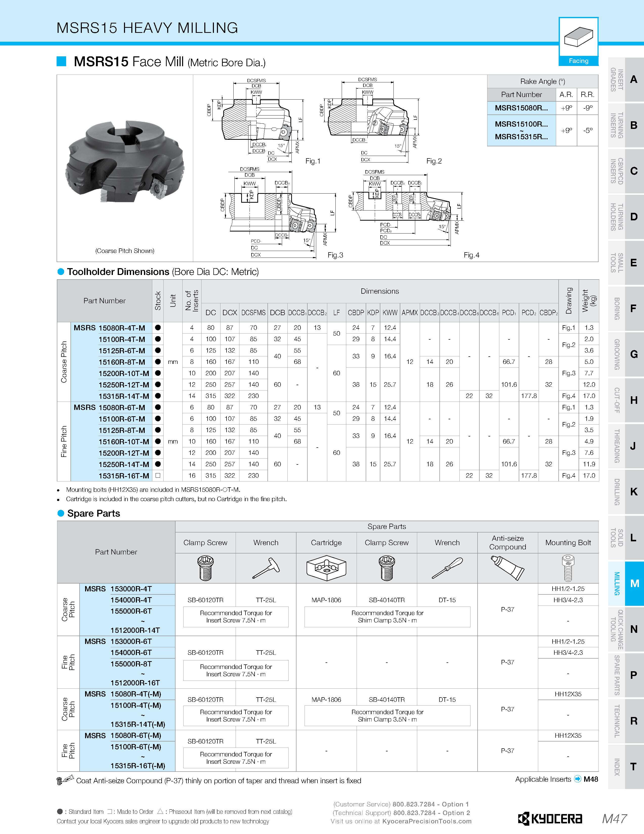Screen dimensions: 644x834
Task: Click the Facing block icon
Action: click(x=578, y=37)
